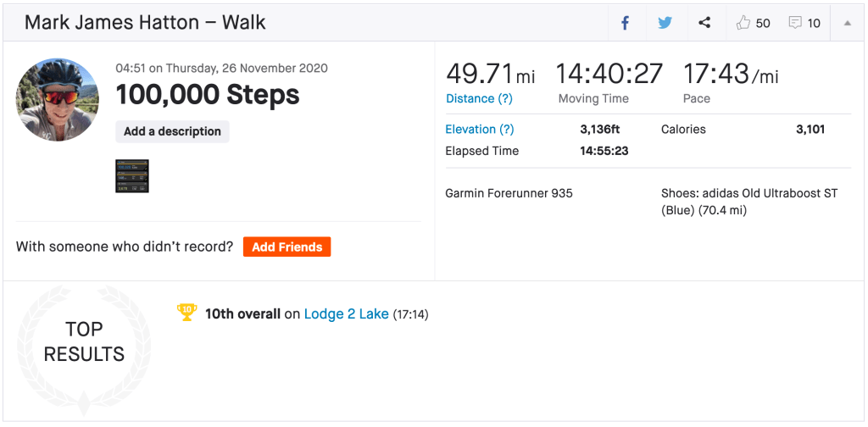Open the Elevation (?) help link
This screenshot has height=427, width=868.
point(480,130)
